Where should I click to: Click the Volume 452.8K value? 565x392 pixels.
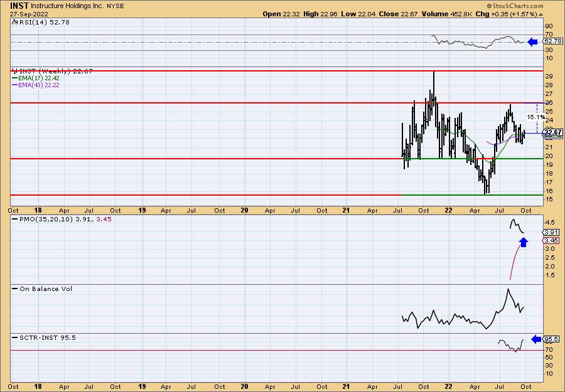pos(447,14)
